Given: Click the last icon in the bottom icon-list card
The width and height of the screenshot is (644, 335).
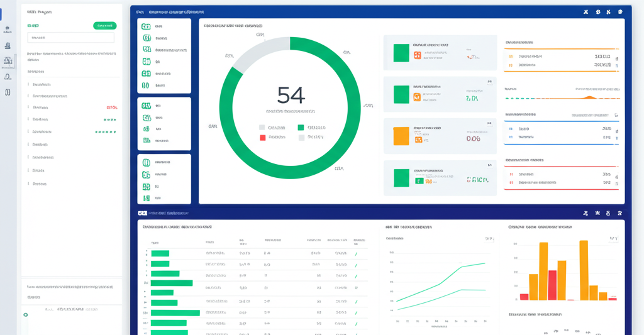Looking at the screenshot, I should coord(146,198).
